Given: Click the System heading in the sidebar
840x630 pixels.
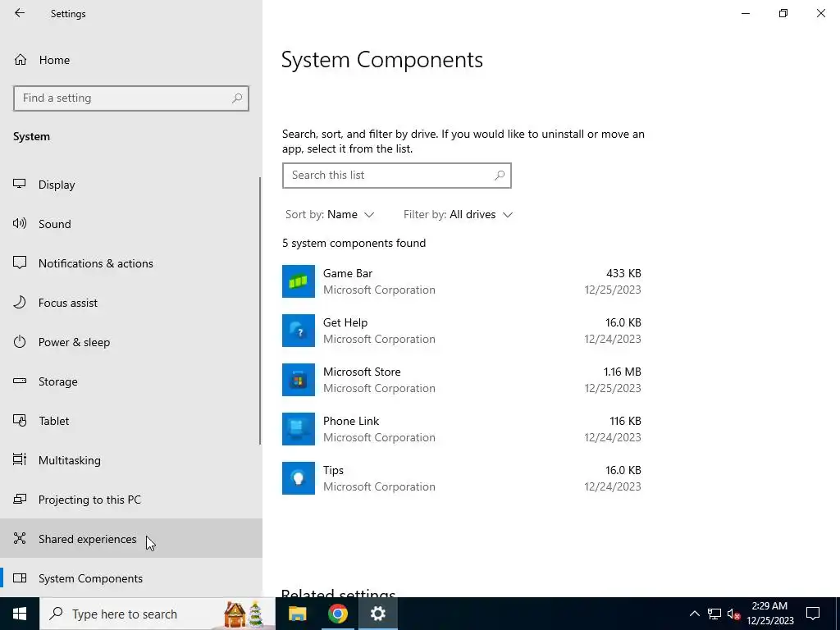Looking at the screenshot, I should coord(32,137).
